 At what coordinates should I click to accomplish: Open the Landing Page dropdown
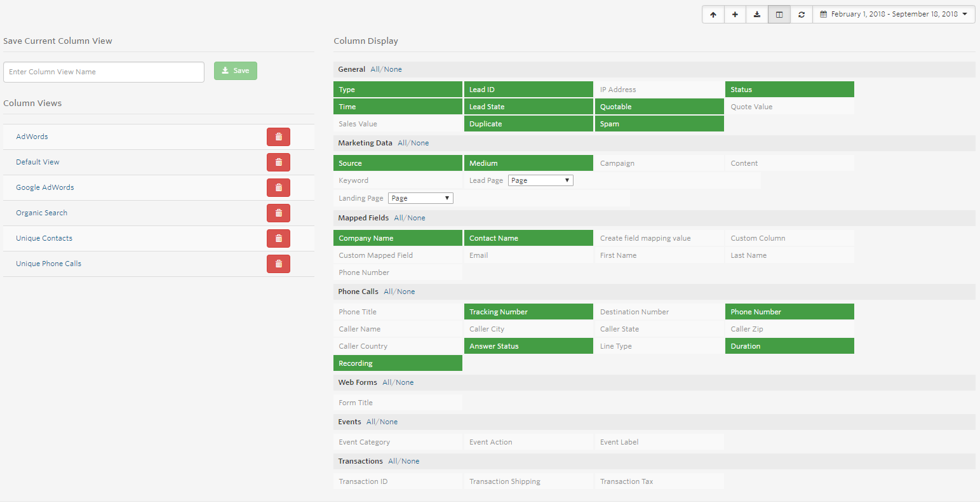pyautogui.click(x=420, y=198)
